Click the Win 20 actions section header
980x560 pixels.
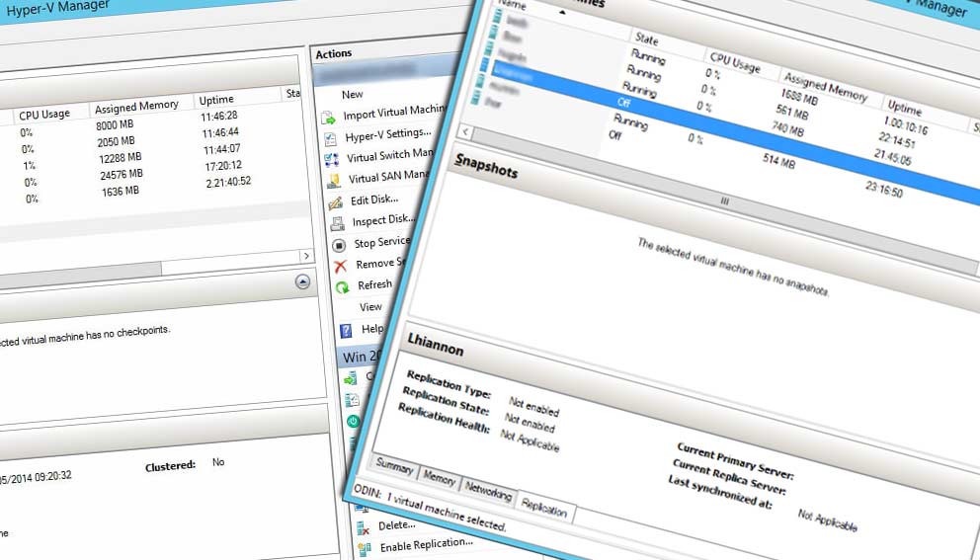point(360,357)
